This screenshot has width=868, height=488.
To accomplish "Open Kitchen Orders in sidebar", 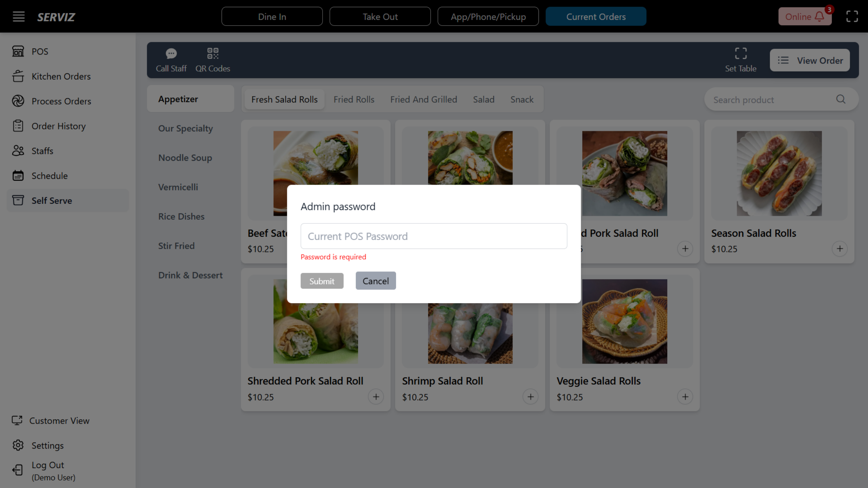I will coord(61,76).
